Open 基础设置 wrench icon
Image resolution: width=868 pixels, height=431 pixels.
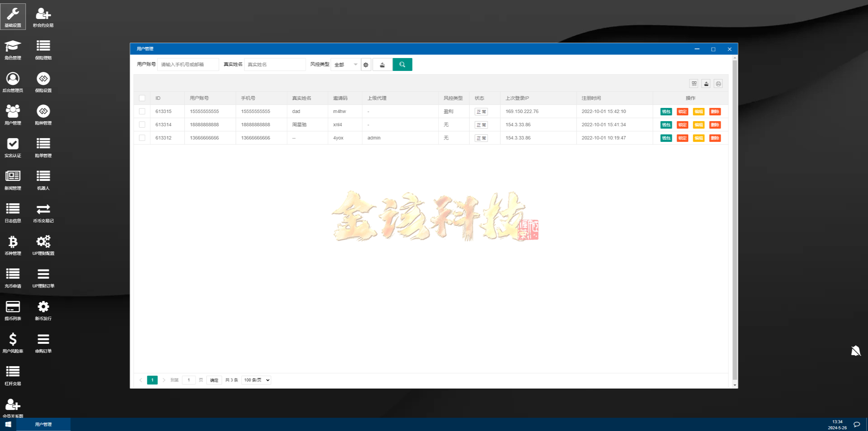[13, 17]
